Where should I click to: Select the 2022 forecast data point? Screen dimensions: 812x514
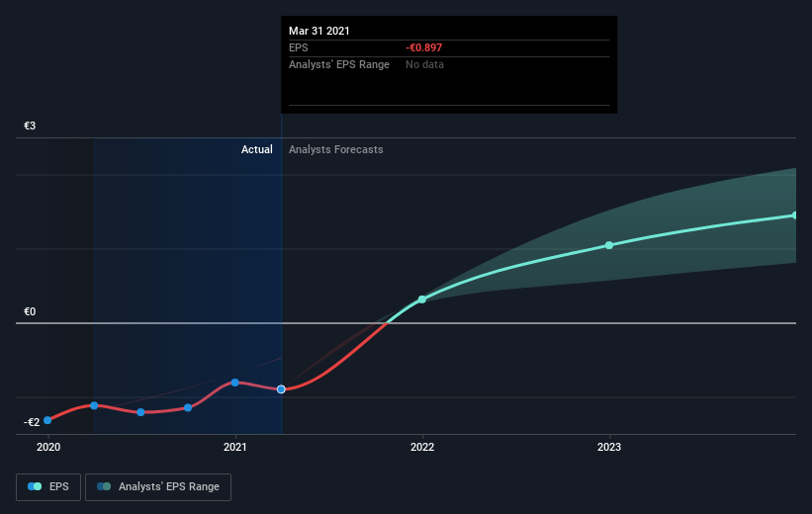(x=422, y=300)
